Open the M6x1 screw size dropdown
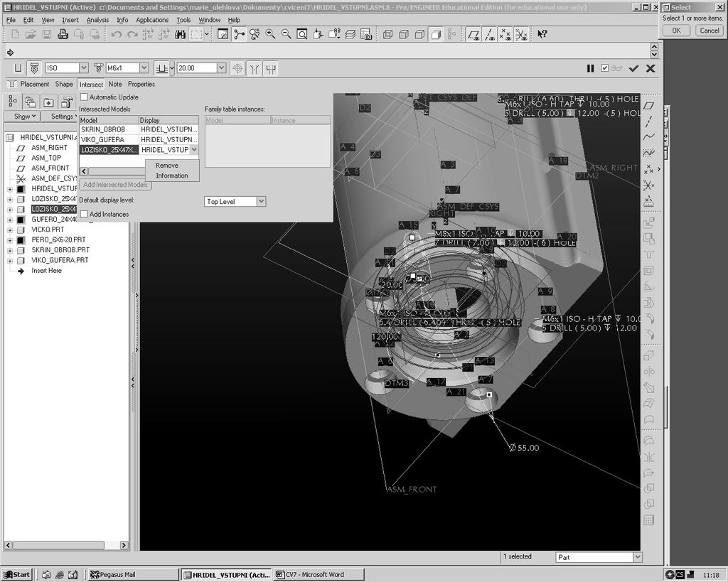Image resolution: width=728 pixels, height=582 pixels. (x=144, y=68)
